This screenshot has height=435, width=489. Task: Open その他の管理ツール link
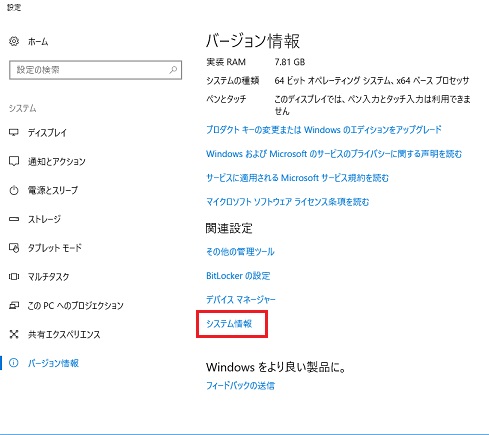[240, 252]
